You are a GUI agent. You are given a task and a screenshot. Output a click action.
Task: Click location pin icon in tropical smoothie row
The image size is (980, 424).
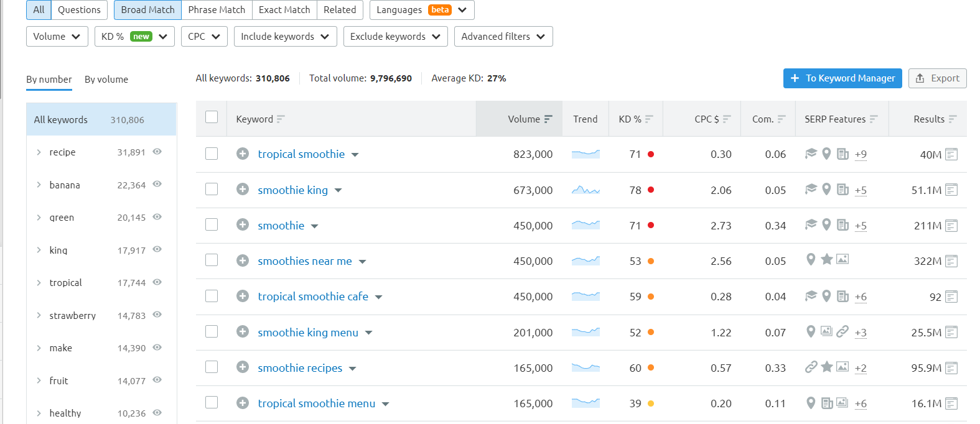point(826,154)
